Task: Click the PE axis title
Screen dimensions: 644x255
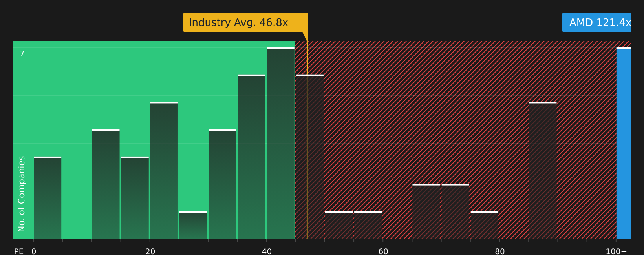Action: pyautogui.click(x=19, y=251)
